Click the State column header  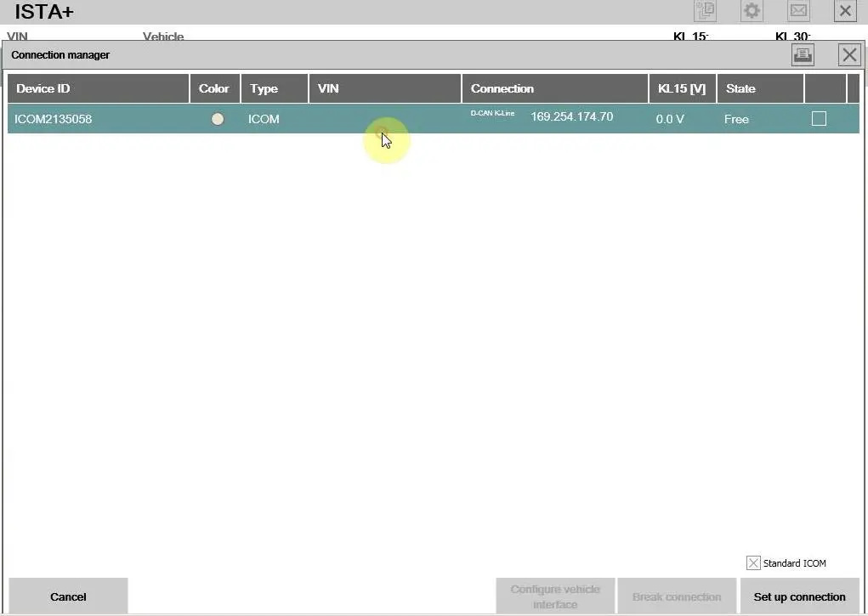coord(760,88)
